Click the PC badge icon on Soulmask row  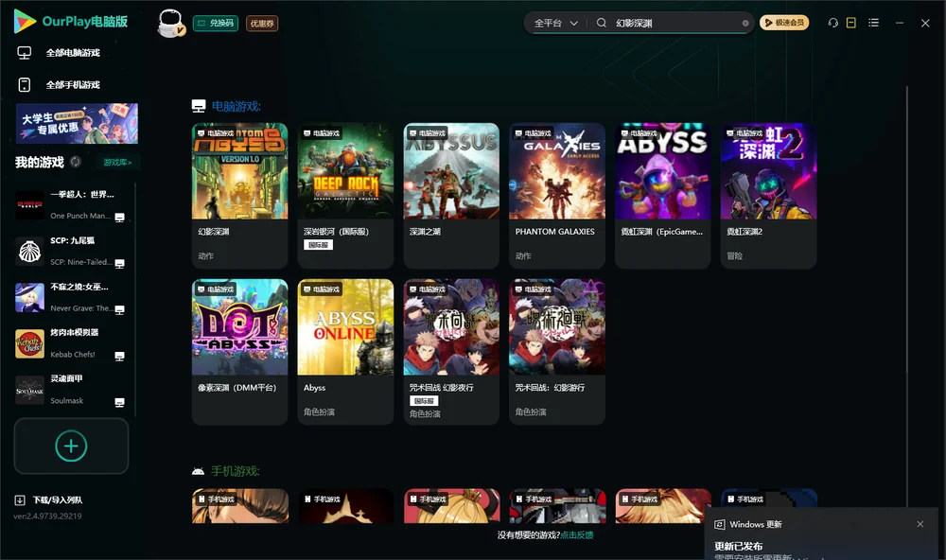point(119,403)
